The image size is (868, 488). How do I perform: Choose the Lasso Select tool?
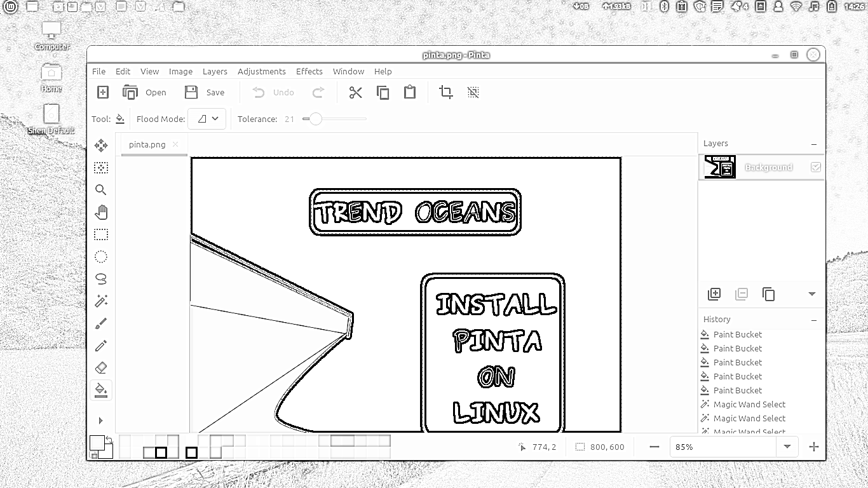(x=101, y=279)
